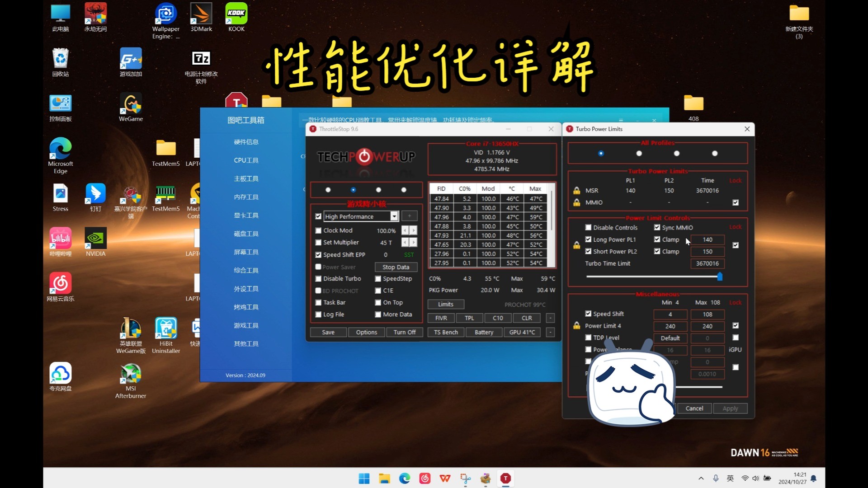Select 硬件信息 in 图吧工具箱 sidebar

click(x=246, y=142)
